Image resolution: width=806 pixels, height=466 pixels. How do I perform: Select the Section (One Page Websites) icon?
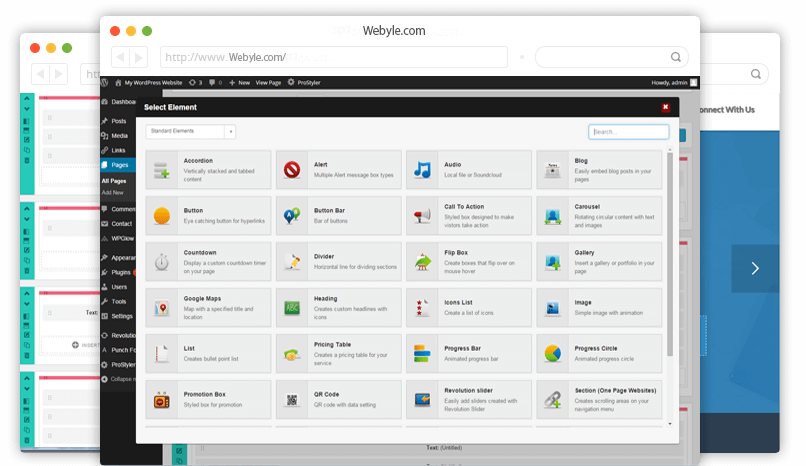(553, 400)
